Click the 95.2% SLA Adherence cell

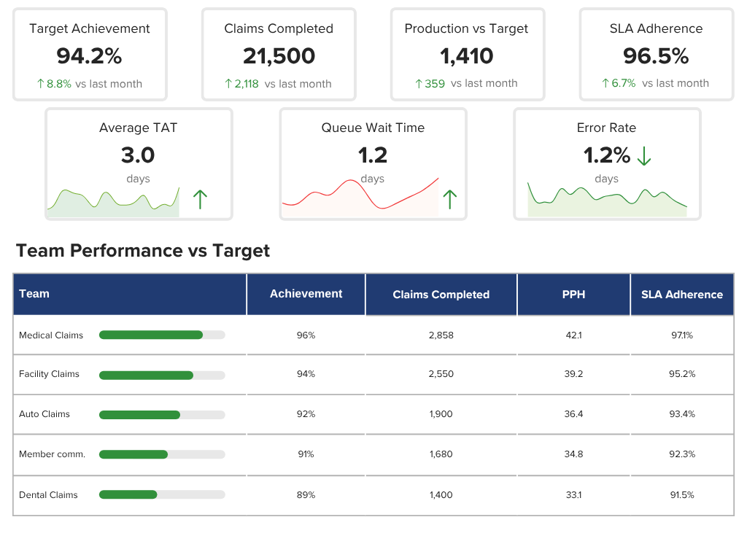(x=682, y=374)
